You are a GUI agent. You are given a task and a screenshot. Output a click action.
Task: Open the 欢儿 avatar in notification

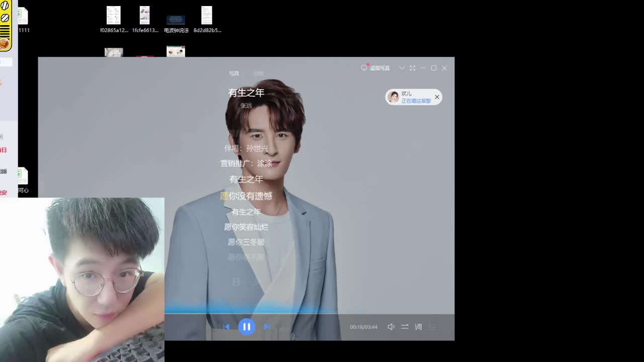393,97
